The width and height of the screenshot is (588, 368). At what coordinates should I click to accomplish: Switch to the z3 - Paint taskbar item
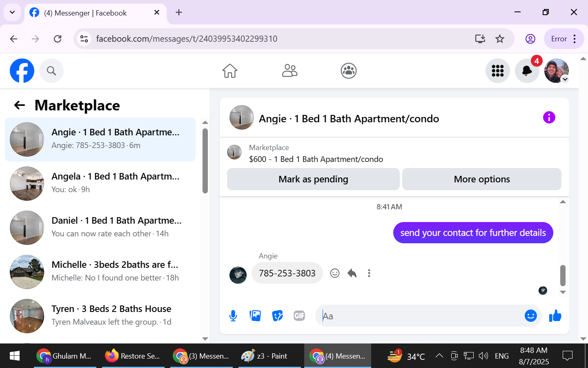pyautogui.click(x=269, y=356)
